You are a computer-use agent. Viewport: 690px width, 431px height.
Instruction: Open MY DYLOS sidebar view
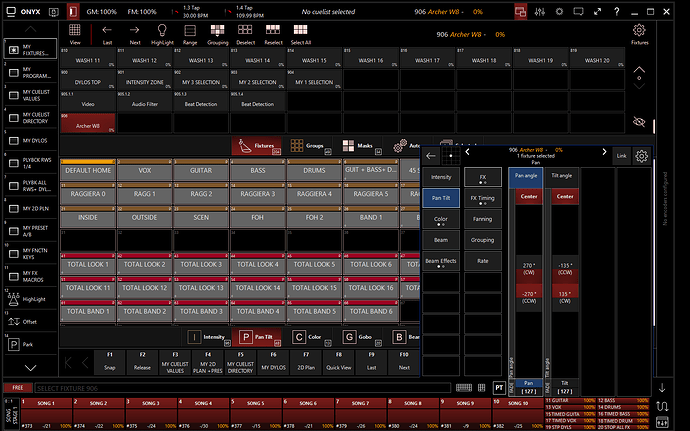coord(30,140)
